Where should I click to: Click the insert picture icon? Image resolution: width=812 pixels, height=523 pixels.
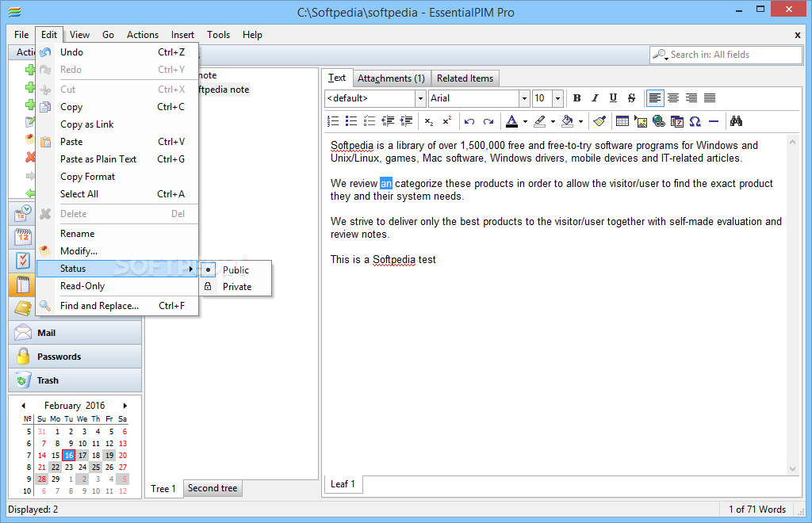point(641,121)
